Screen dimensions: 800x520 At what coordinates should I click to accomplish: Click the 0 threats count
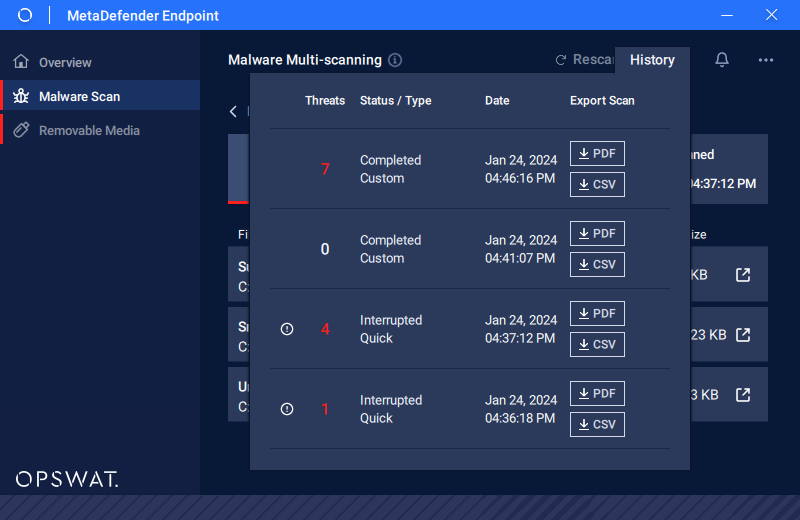coord(325,249)
